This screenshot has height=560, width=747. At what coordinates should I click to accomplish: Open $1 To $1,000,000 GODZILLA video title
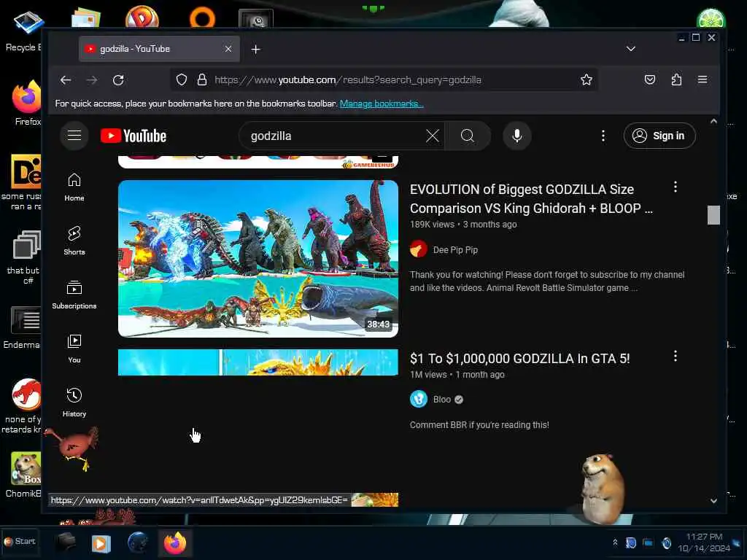coord(519,359)
